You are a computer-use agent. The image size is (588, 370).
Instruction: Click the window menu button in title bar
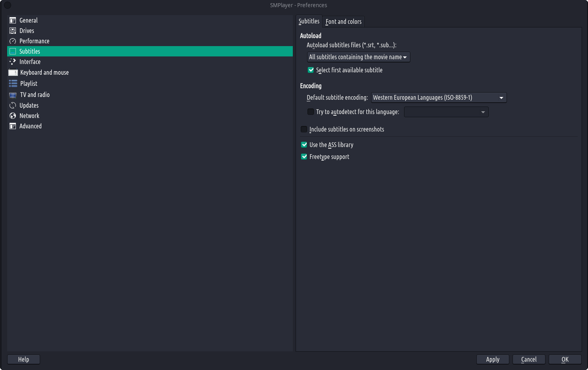click(x=7, y=5)
